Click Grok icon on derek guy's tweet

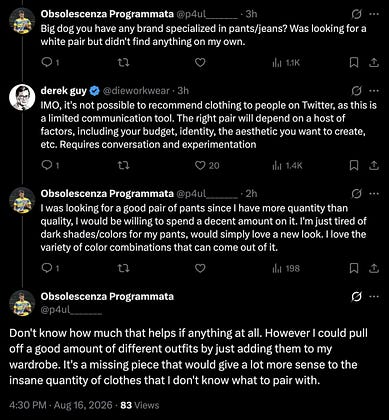(x=356, y=91)
